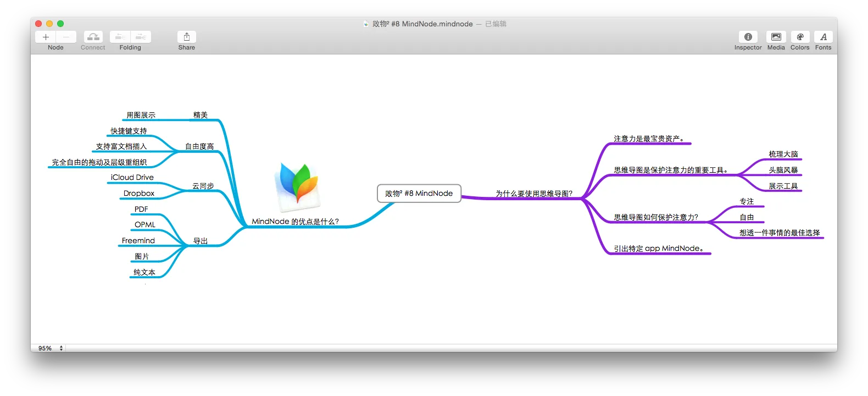The height and width of the screenshot is (396, 868).
Task: Open the Share menu in toolbar
Action: click(186, 37)
